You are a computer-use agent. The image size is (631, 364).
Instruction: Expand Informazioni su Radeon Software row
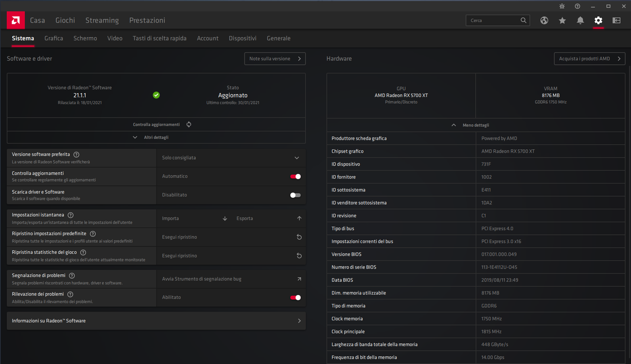click(x=156, y=321)
